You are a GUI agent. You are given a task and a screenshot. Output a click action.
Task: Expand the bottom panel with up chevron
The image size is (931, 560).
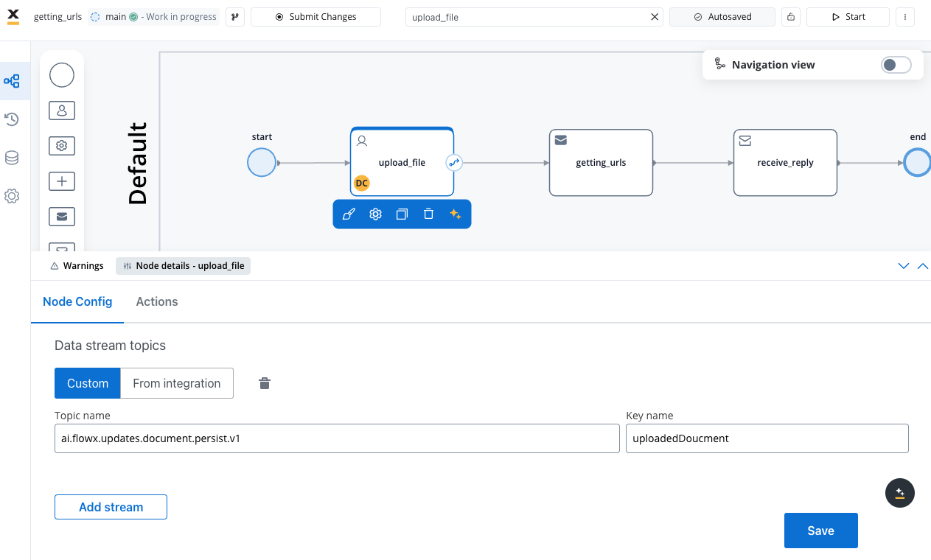[922, 266]
